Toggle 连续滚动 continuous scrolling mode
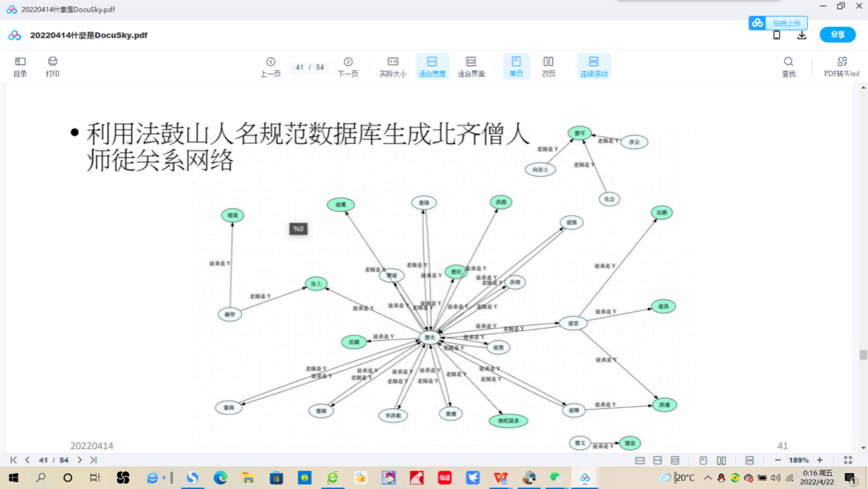The height and width of the screenshot is (489, 868). point(594,67)
